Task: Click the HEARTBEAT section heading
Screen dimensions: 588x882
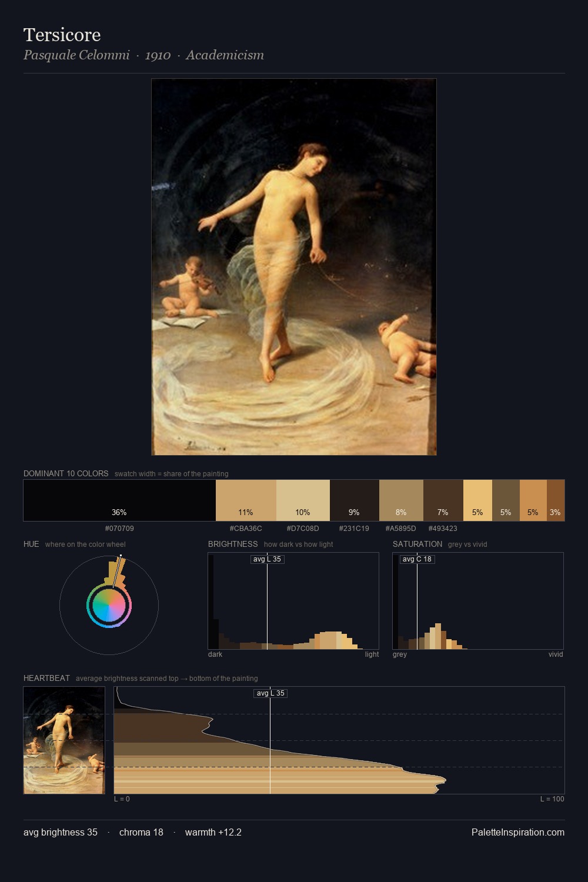Action: click(x=46, y=678)
